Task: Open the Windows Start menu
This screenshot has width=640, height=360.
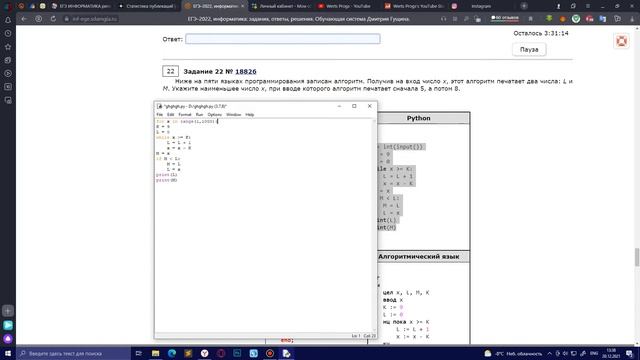Action: point(8,353)
